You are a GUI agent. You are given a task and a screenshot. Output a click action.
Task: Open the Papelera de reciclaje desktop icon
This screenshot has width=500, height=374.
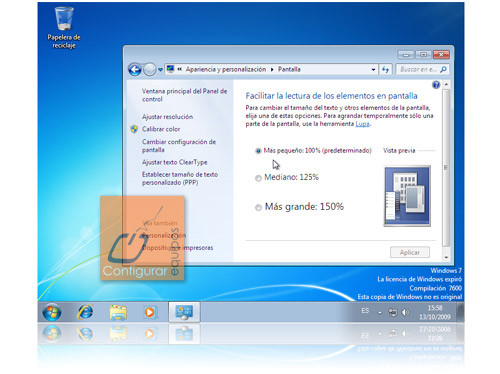coord(64,28)
